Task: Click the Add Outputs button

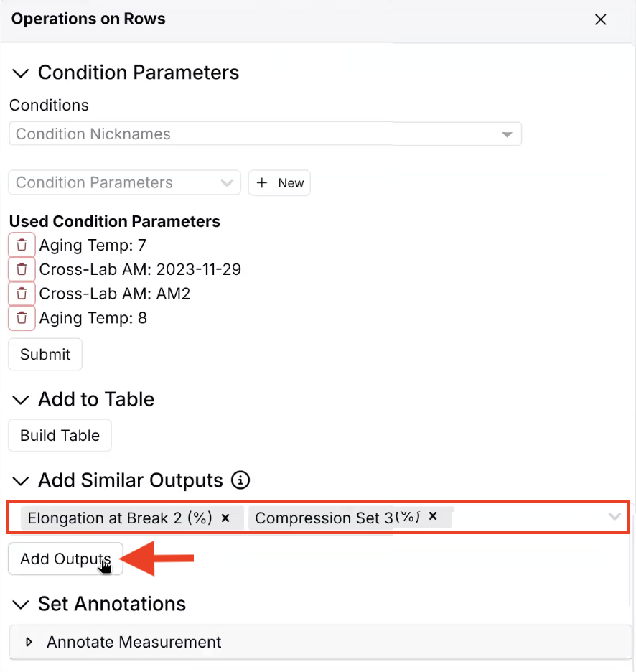Action: 65,559
